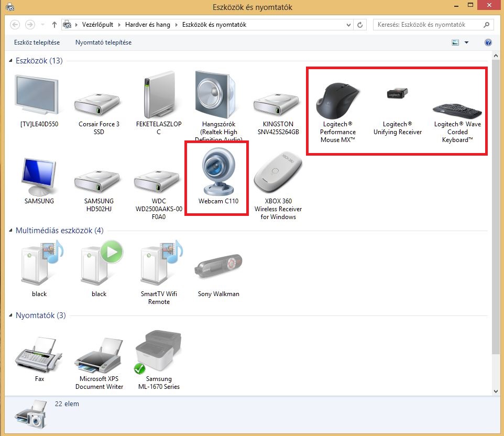The height and width of the screenshot is (436, 504).
Task: Collapse the Eszközök (13) group
Action: pyautogui.click(x=10, y=61)
